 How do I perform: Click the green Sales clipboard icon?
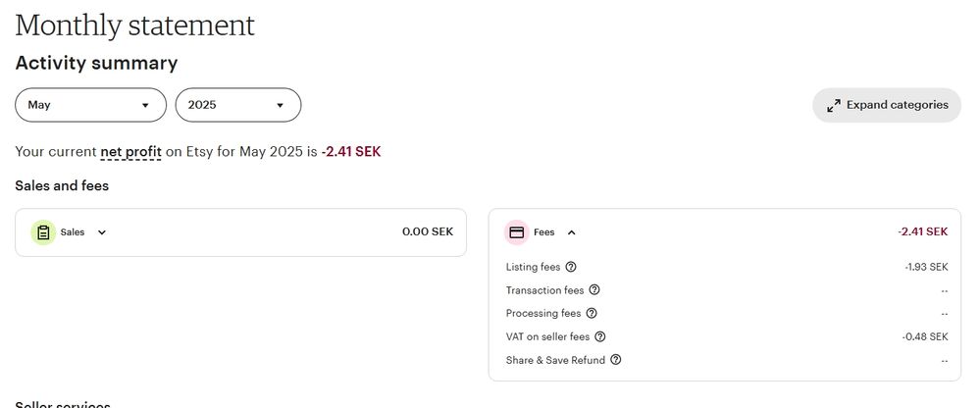click(x=43, y=232)
